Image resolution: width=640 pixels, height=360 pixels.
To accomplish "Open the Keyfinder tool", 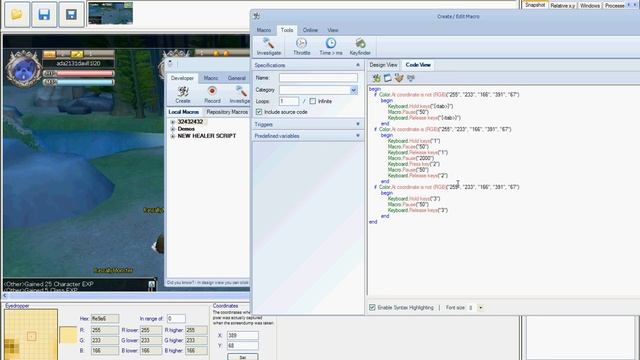I will click(360, 47).
